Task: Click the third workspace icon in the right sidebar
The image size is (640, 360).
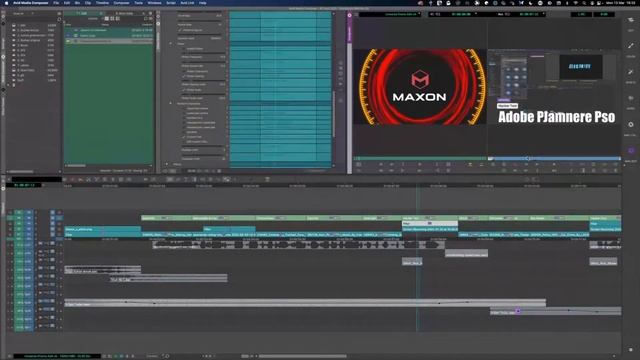Action: tap(631, 72)
